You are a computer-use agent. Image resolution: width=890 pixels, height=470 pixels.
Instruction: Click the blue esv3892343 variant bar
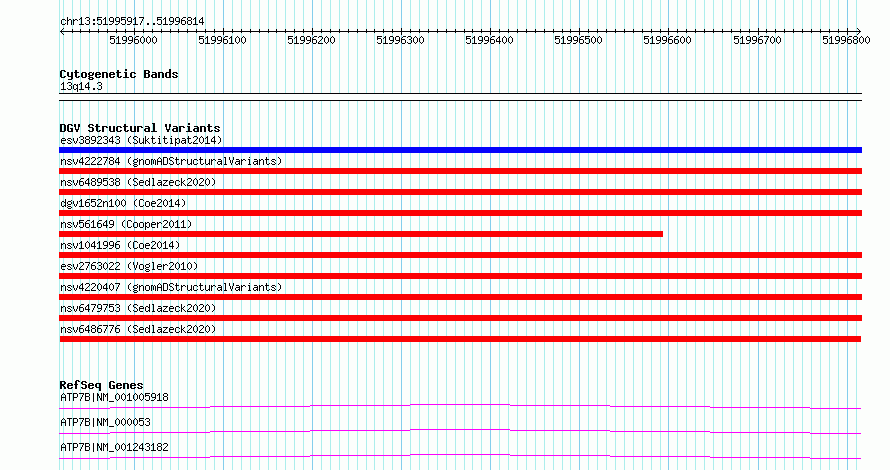pos(460,150)
